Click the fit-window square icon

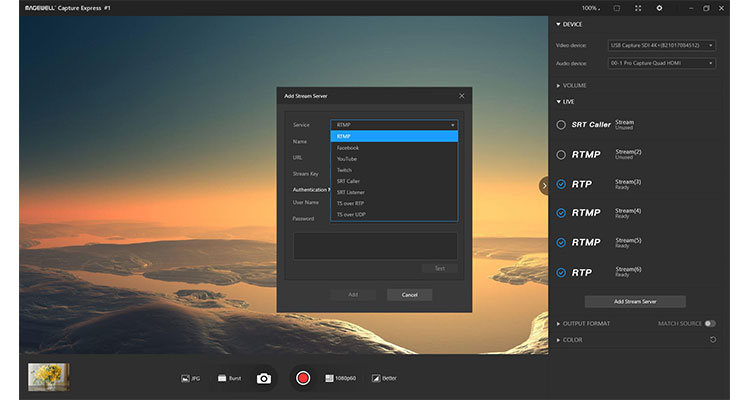[617, 8]
